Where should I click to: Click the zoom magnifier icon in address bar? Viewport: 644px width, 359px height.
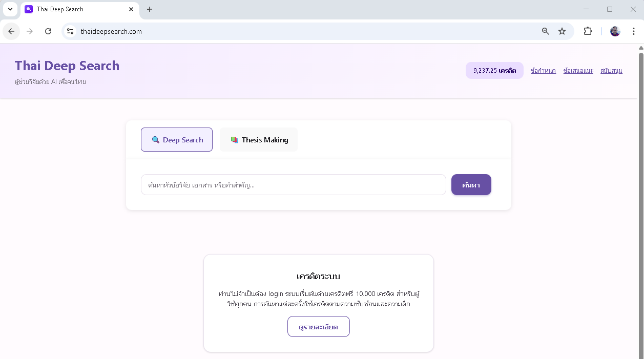(546, 31)
